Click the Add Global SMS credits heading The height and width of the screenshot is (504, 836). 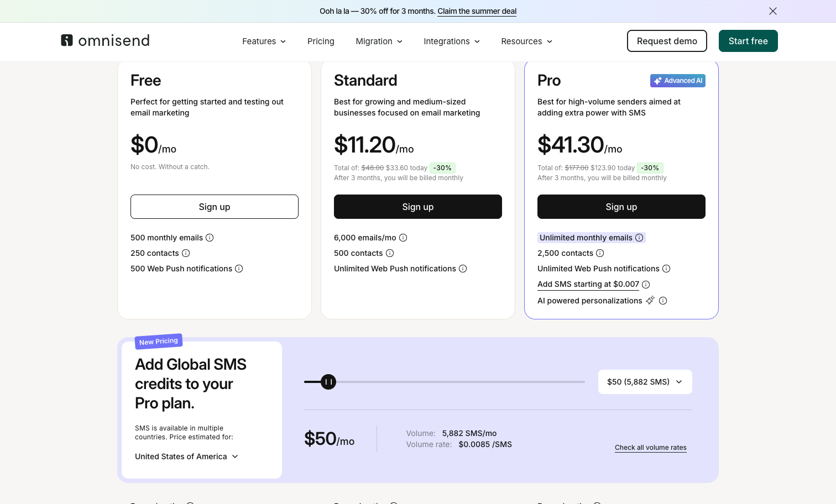tap(191, 384)
